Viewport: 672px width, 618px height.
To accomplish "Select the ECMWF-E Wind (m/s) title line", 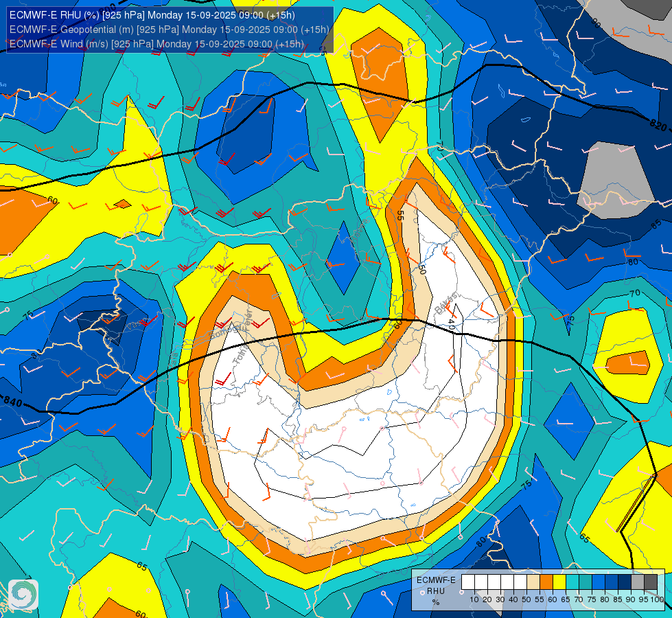I will tap(157, 44).
